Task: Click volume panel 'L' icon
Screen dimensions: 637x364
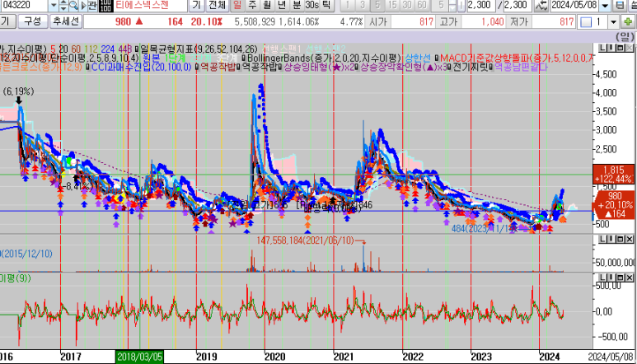Action: click(x=603, y=239)
